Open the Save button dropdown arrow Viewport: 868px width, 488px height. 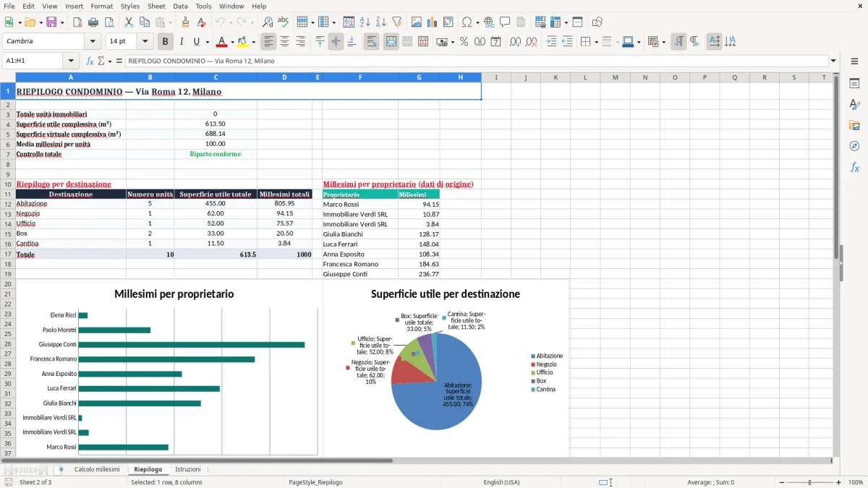click(x=61, y=22)
